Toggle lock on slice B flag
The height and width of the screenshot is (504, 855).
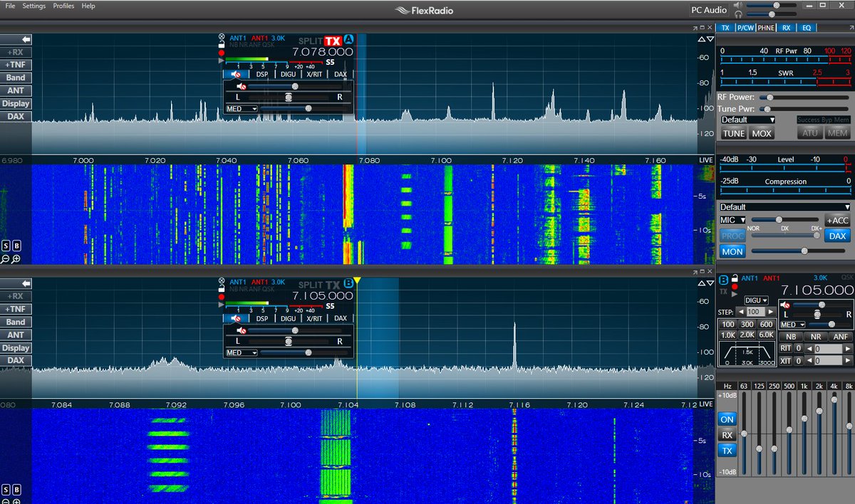click(x=222, y=288)
